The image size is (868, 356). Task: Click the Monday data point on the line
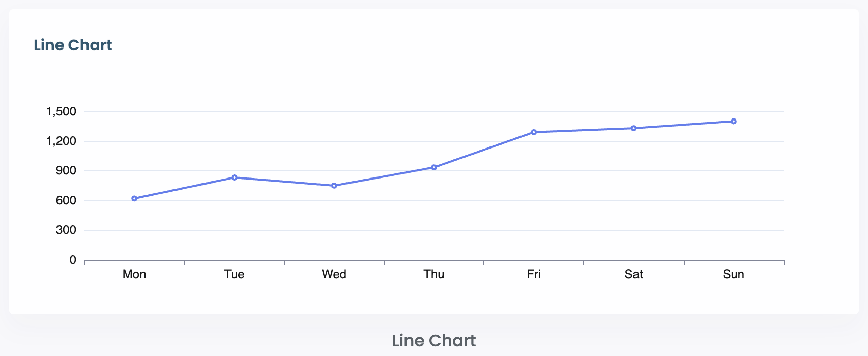coord(134,198)
